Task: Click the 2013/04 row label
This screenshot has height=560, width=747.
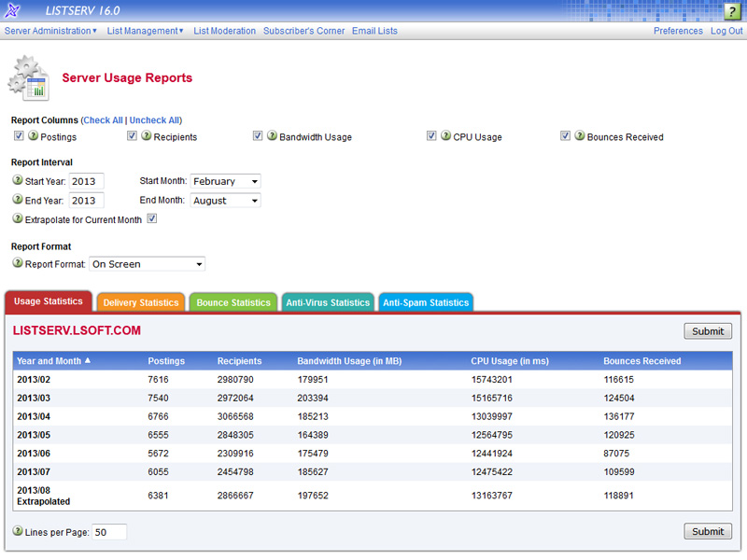Action: [34, 416]
